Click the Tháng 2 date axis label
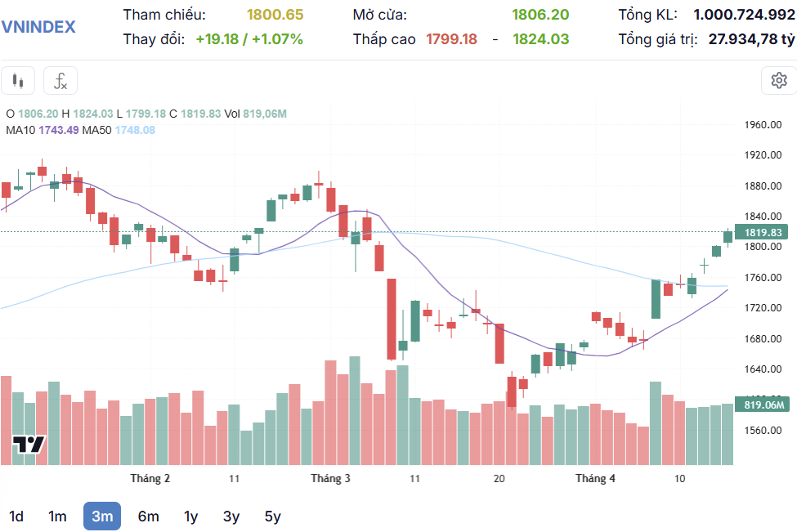 tap(150, 478)
